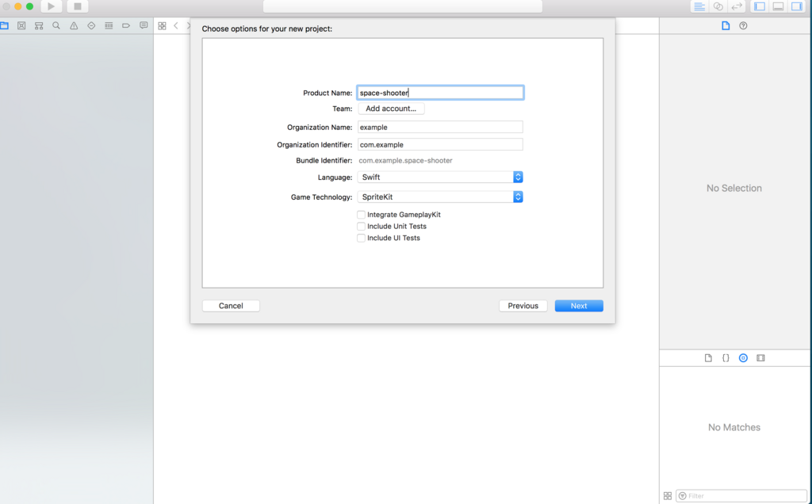812x504 pixels.
Task: Click the Organization Name field
Action: 440,128
